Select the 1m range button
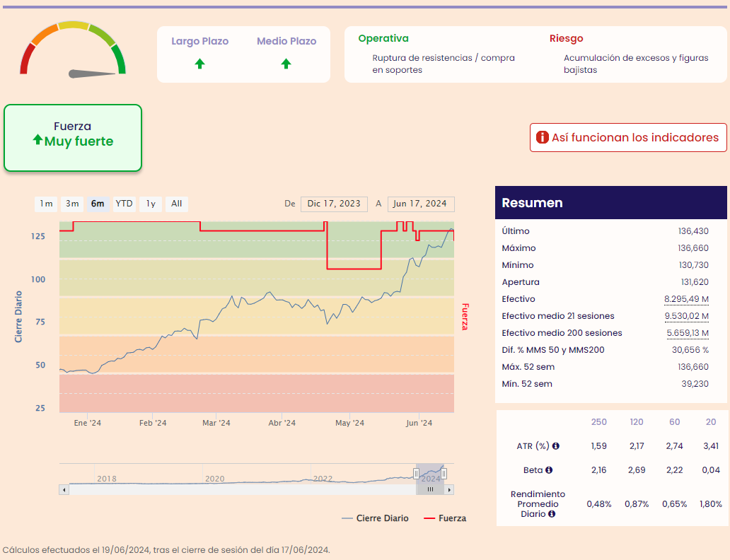Image resolution: width=730 pixels, height=560 pixels. pos(46,204)
